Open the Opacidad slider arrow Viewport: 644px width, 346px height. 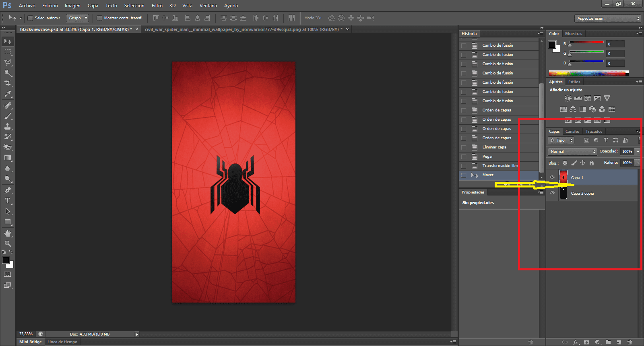click(638, 152)
